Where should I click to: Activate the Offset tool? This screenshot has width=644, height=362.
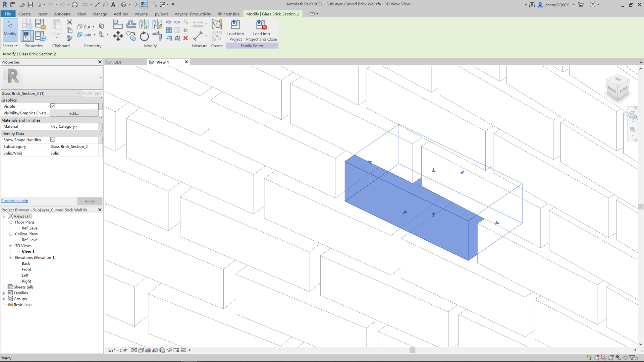(131, 24)
